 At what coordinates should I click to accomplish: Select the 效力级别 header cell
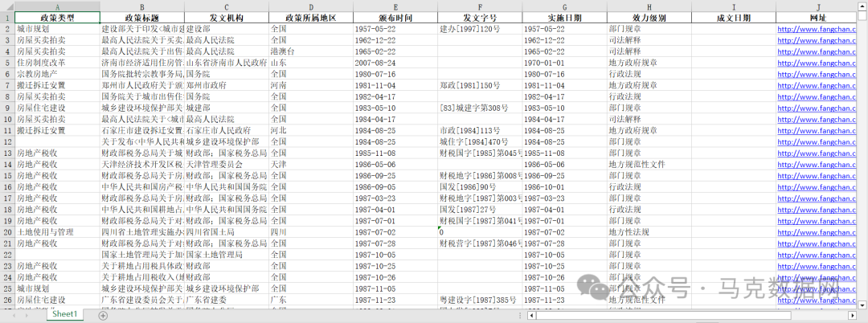point(649,18)
